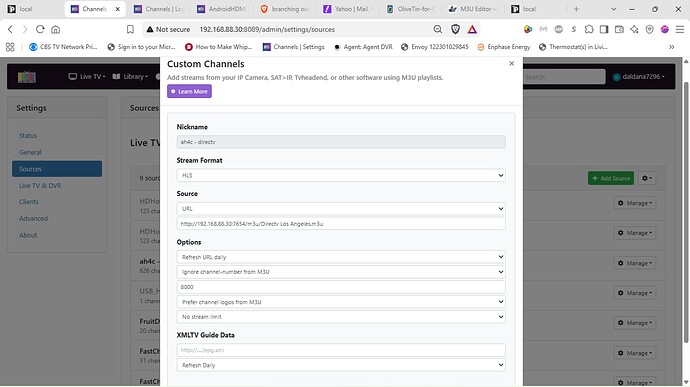Click the browser address bar URL
Screen dimensions: 690x387
point(267,29)
